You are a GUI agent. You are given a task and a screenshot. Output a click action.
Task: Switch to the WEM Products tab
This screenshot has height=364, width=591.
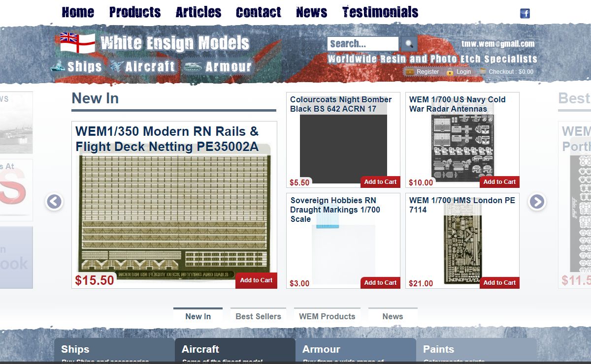tap(327, 316)
